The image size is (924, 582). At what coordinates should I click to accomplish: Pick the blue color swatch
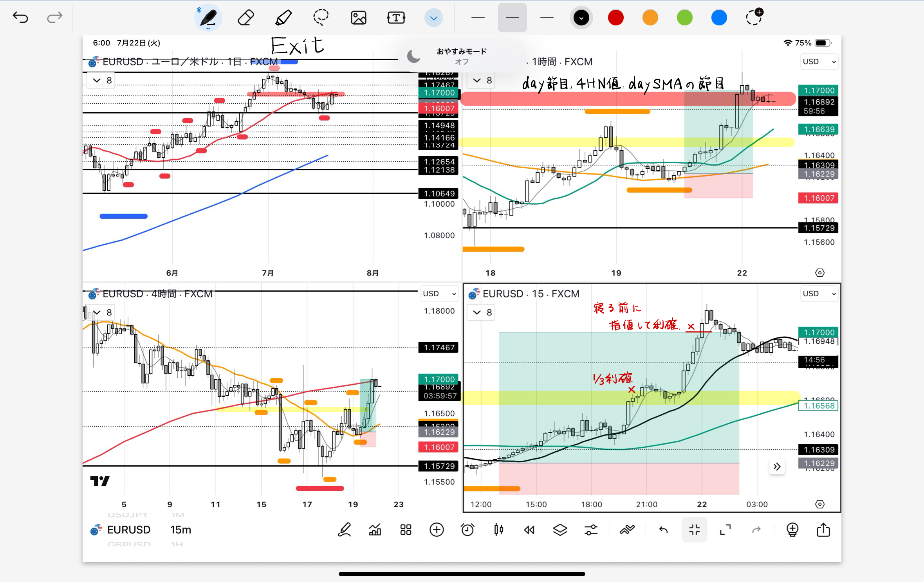719,18
